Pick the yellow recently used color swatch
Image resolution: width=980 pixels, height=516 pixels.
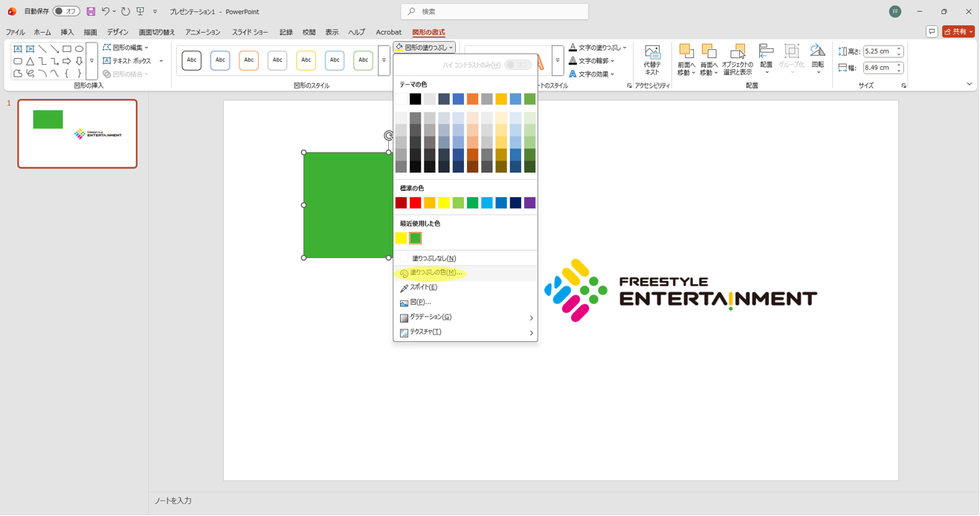click(402, 239)
